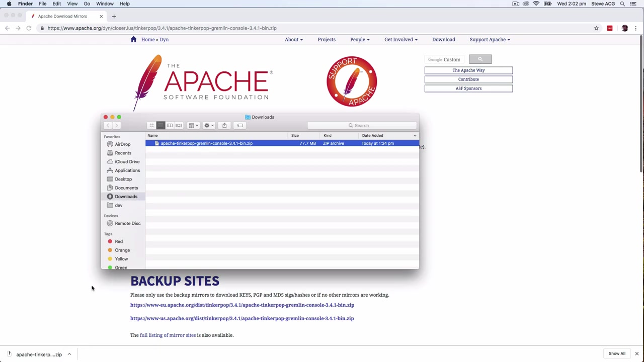Select the Orange tag in the sidebar
Screen dimensions: 644x362
click(122, 250)
